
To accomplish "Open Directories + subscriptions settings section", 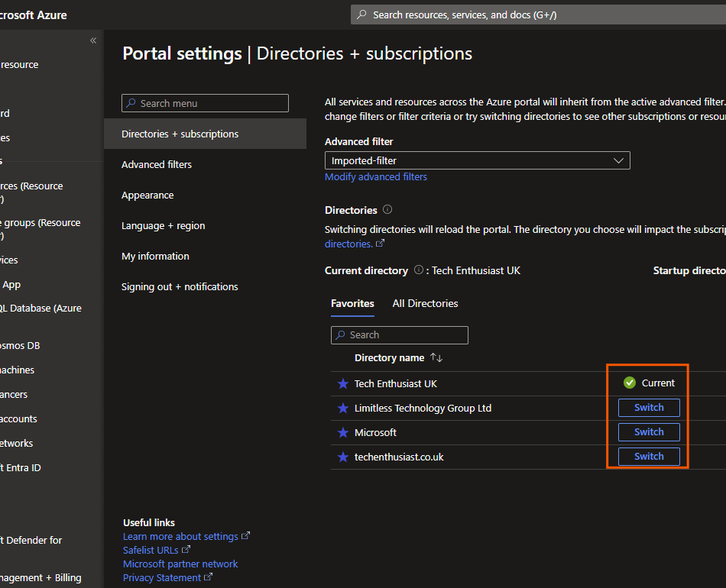I will pos(205,134).
